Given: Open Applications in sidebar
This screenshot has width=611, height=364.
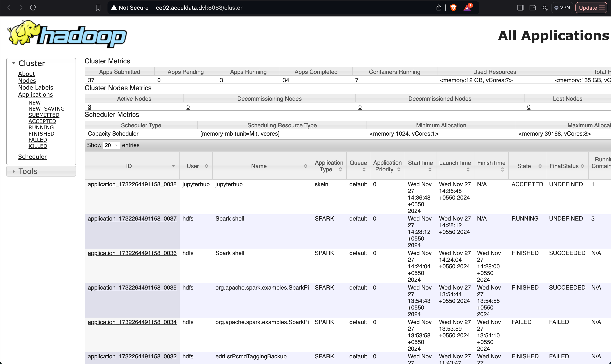Looking at the screenshot, I should pos(35,95).
